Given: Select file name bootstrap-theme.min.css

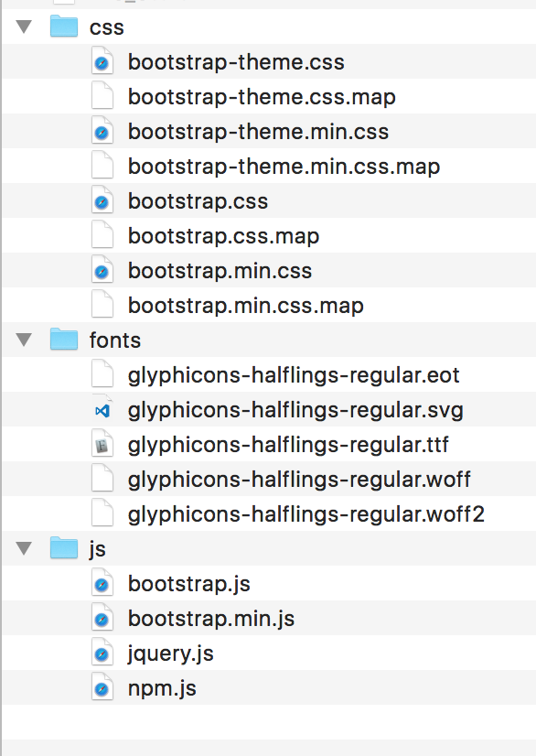Looking at the screenshot, I should click(258, 132).
